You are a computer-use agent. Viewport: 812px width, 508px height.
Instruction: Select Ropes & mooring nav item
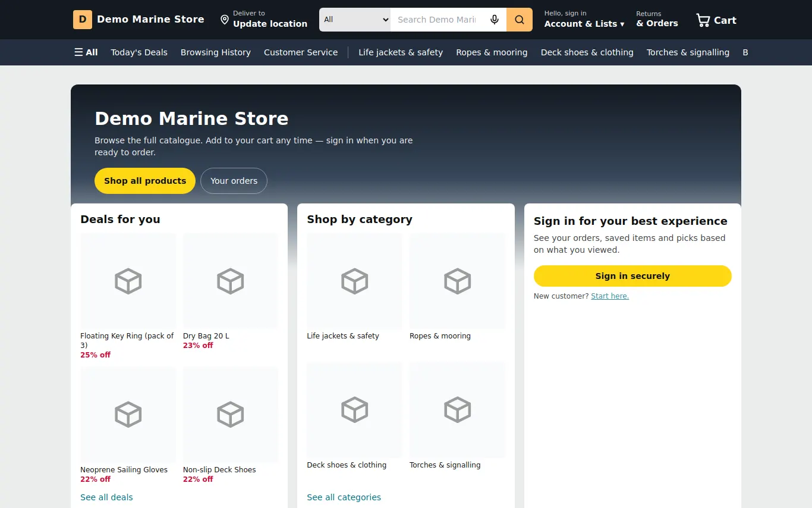[492, 52]
